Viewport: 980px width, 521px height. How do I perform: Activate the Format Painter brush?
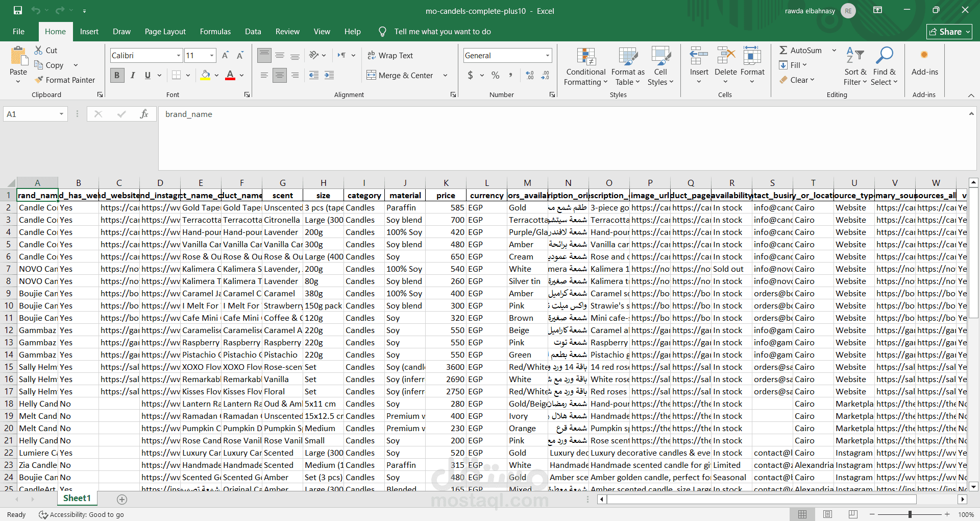pos(64,80)
